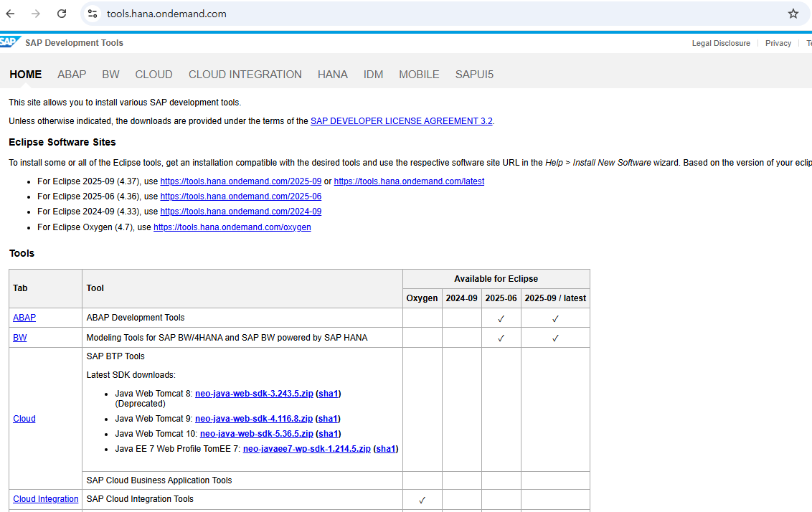Reload the page with the refresh icon
Viewport: 812px width, 512px height.
(62, 14)
